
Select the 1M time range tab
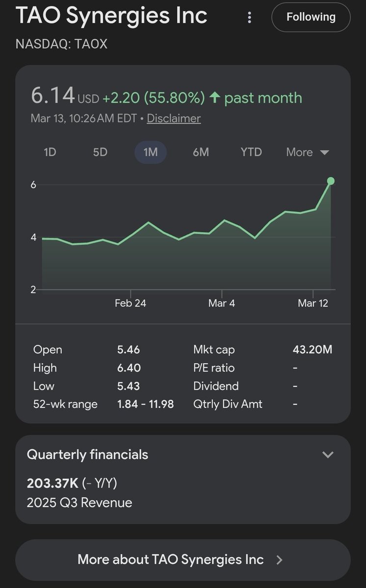click(151, 152)
